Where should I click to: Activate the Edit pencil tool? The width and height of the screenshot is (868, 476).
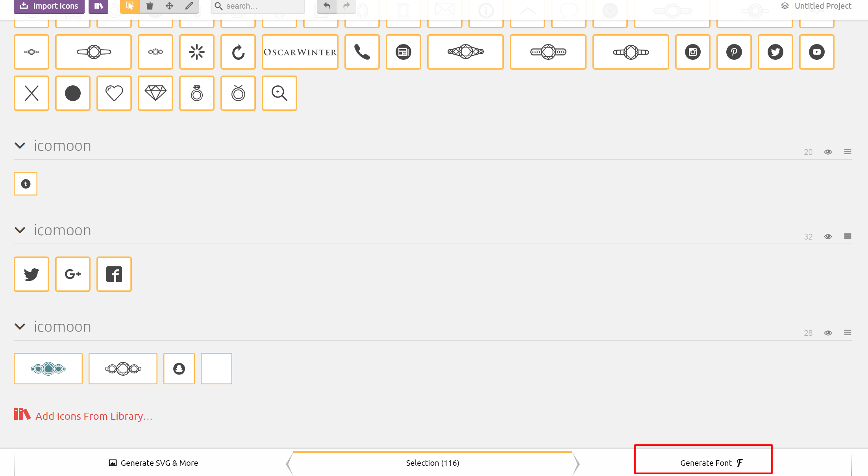tap(189, 6)
